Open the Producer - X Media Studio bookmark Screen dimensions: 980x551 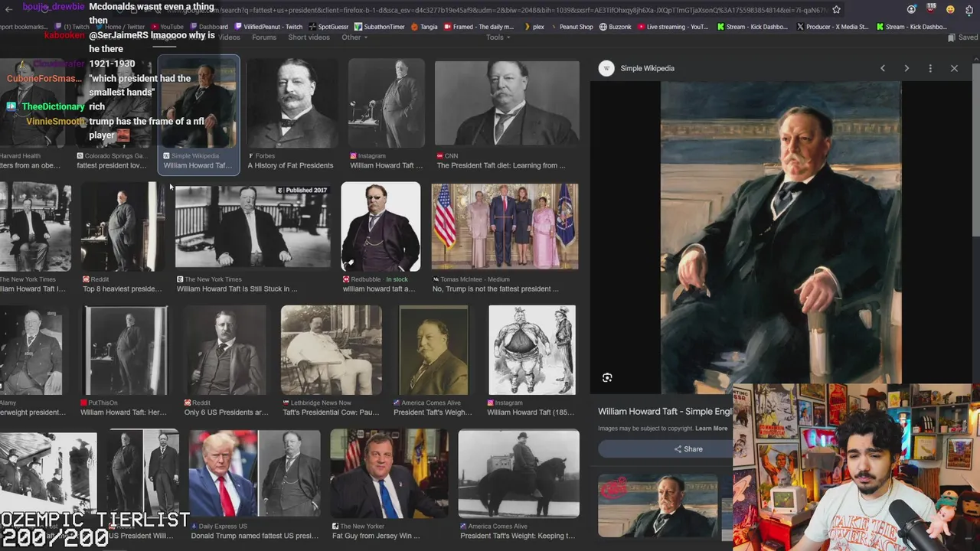(833, 27)
